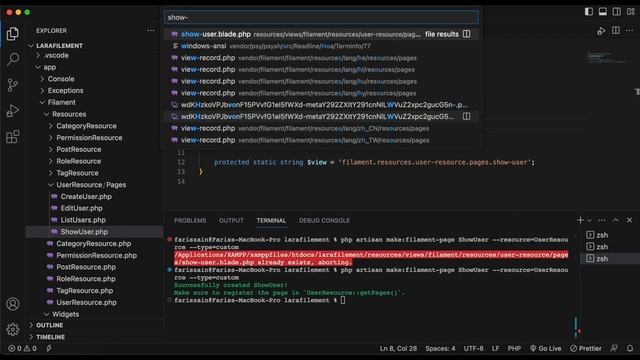Image resolution: width=640 pixels, height=360 pixels.
Task: Open the Manage gear icon
Action: 13,329
